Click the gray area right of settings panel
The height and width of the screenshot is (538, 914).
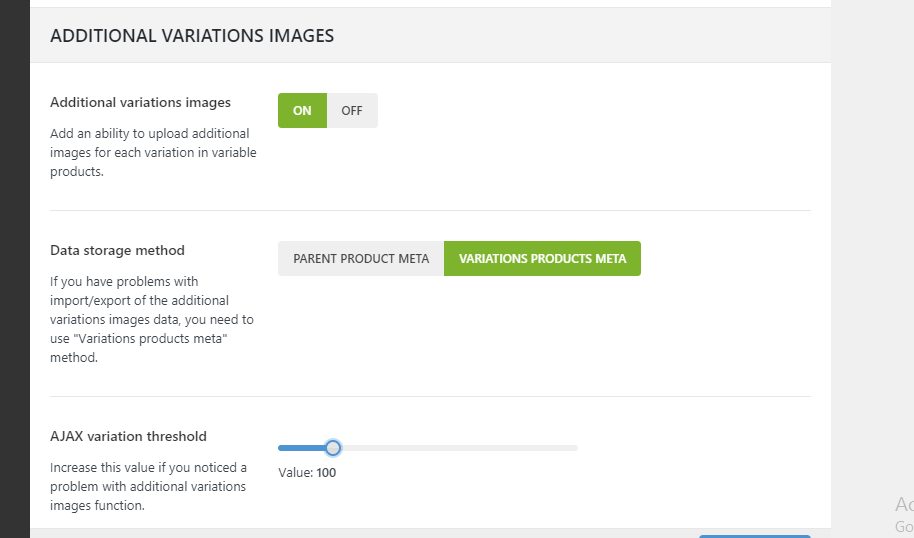click(872, 250)
